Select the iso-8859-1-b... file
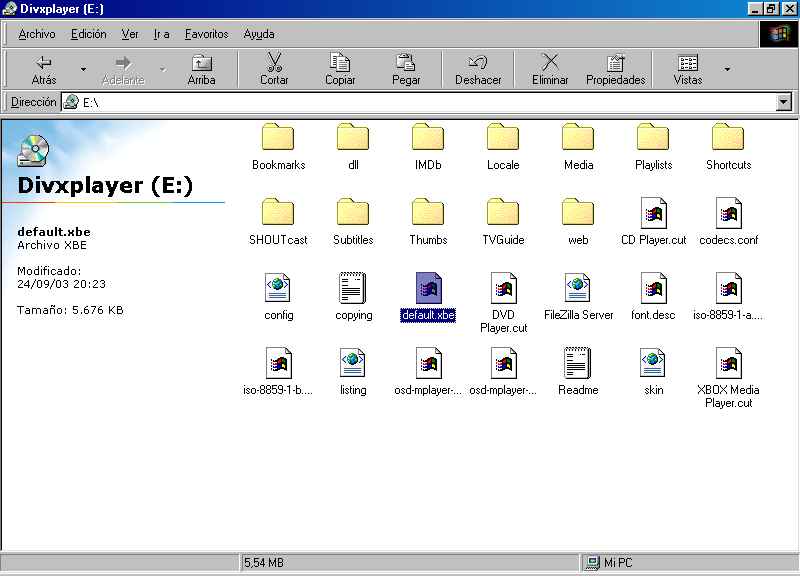800x576 pixels. [x=278, y=371]
